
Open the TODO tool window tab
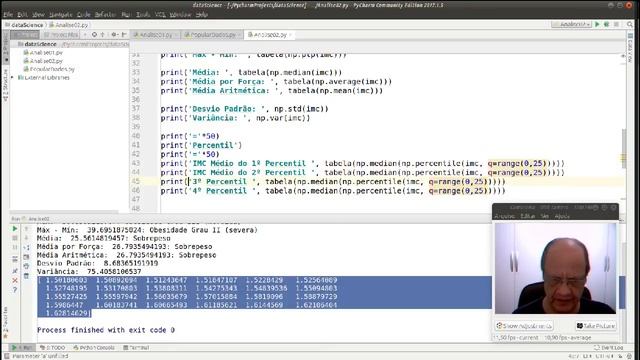(x=53, y=348)
